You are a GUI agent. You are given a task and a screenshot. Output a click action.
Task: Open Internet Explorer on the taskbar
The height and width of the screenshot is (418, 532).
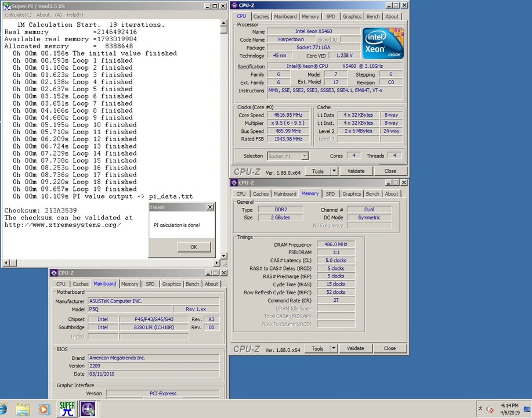[3, 409]
